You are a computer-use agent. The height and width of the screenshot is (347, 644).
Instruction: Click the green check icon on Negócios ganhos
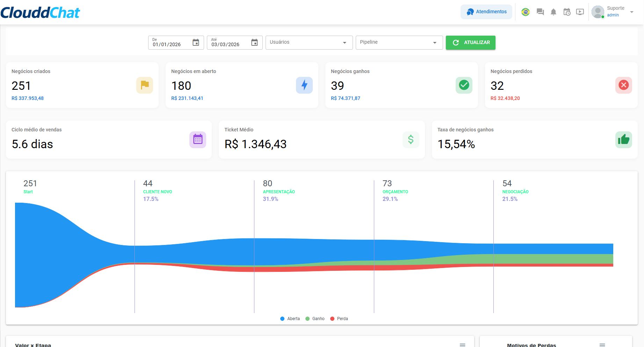tap(464, 85)
